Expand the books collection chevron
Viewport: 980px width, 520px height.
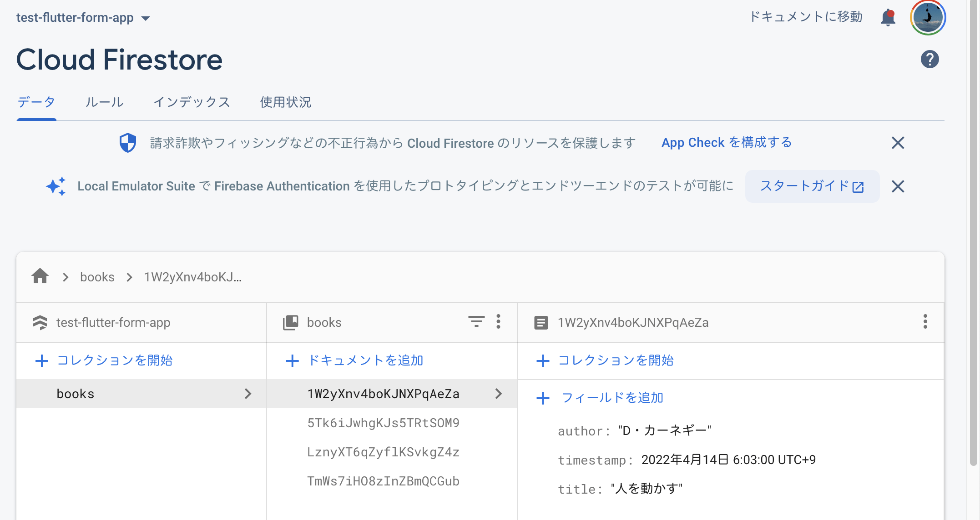[248, 394]
